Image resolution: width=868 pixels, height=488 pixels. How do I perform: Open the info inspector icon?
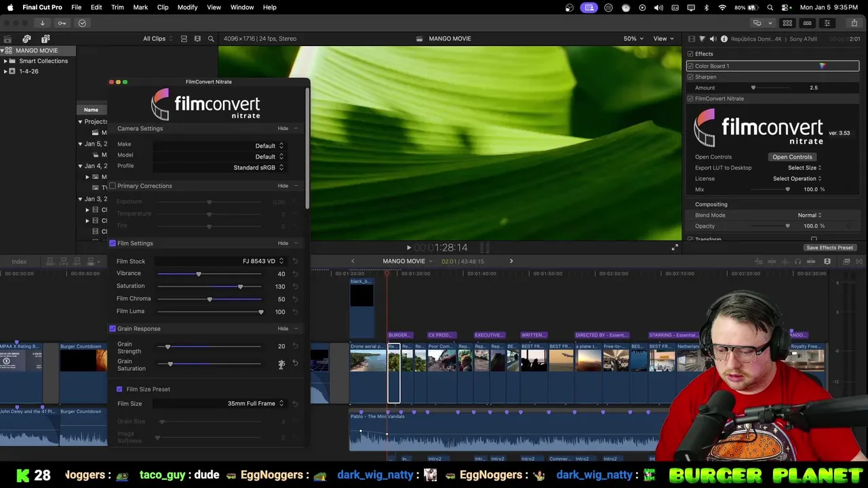pyautogui.click(x=724, y=39)
